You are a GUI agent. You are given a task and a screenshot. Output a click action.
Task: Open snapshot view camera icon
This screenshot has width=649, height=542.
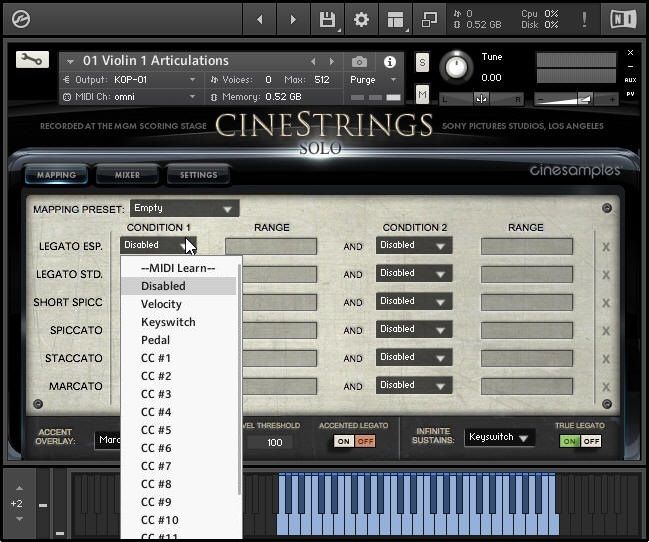click(x=359, y=62)
